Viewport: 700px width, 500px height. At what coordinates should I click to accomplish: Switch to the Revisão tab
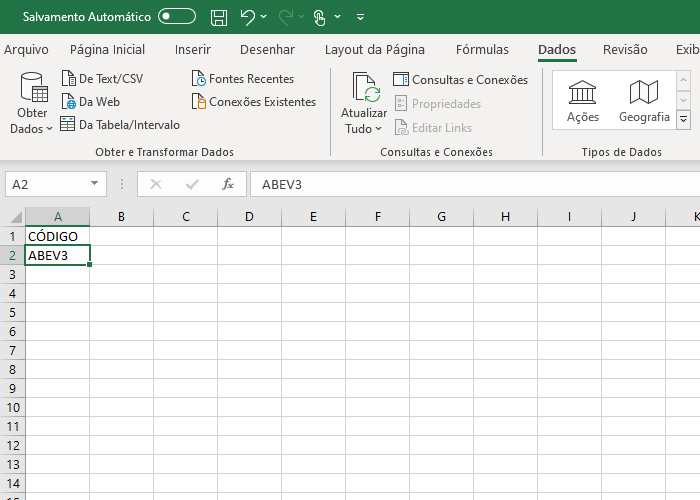625,50
